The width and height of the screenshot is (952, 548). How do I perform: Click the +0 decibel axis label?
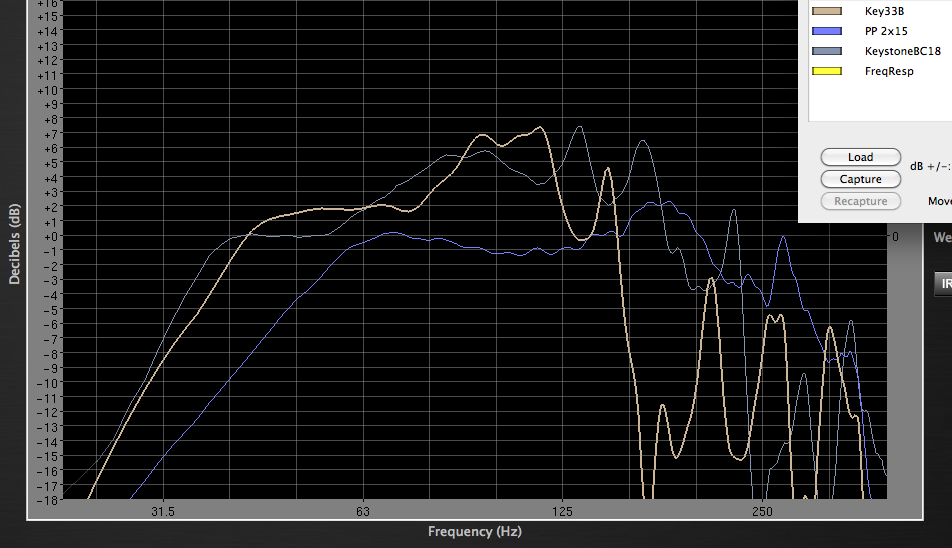[50, 237]
